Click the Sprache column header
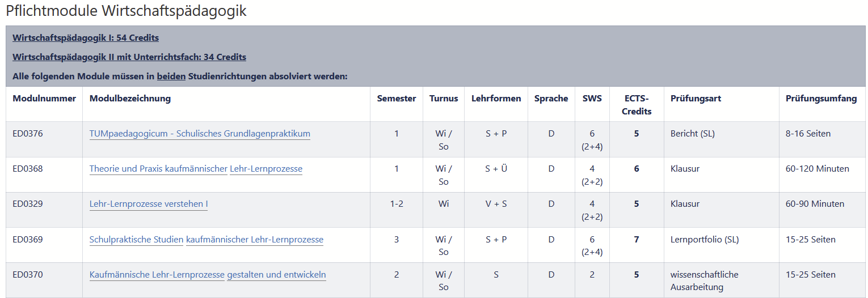The height and width of the screenshot is (298, 868). [551, 99]
